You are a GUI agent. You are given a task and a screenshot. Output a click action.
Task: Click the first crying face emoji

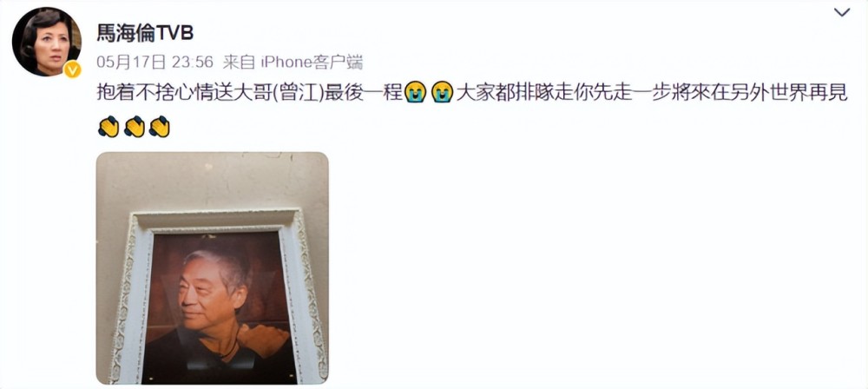click(415, 93)
